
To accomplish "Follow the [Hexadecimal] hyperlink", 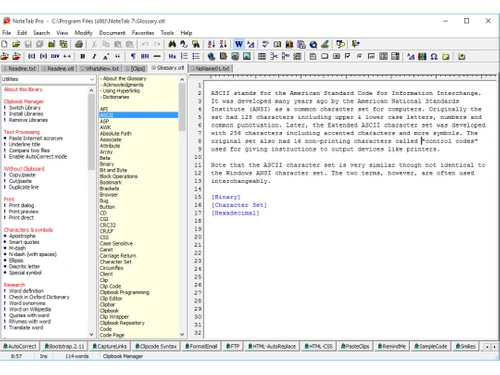I will [235, 213].
